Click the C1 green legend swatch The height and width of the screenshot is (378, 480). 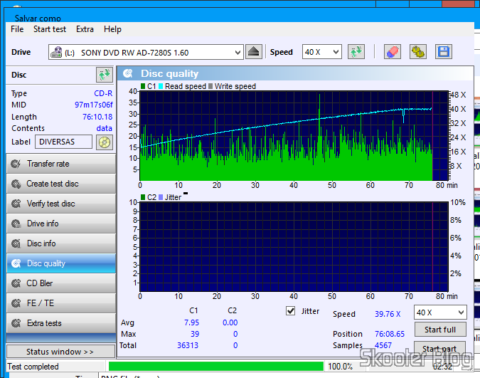click(x=143, y=86)
